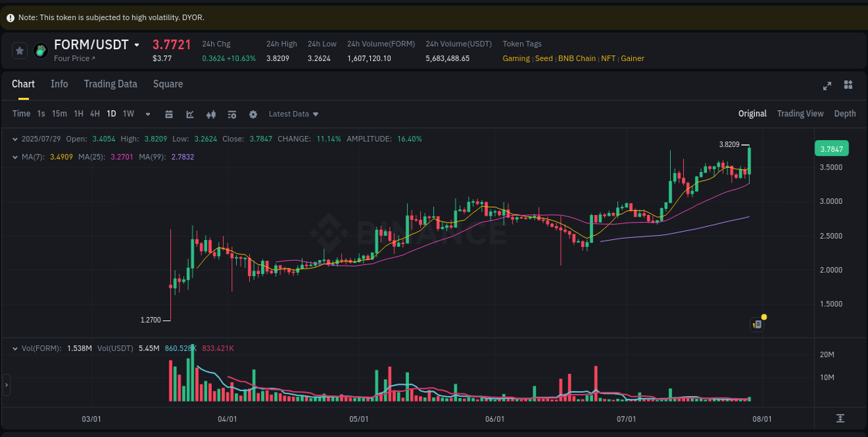
Task: Open the indicator list settings icon
Action: pyautogui.click(x=232, y=114)
